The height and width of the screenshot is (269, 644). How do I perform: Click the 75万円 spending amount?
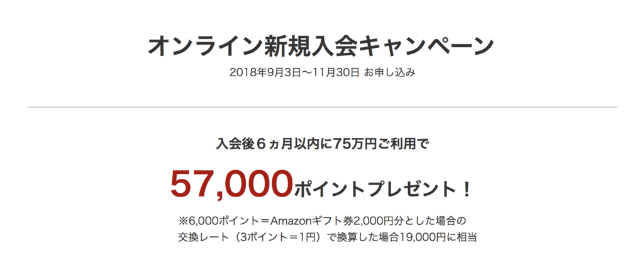[x=355, y=144]
